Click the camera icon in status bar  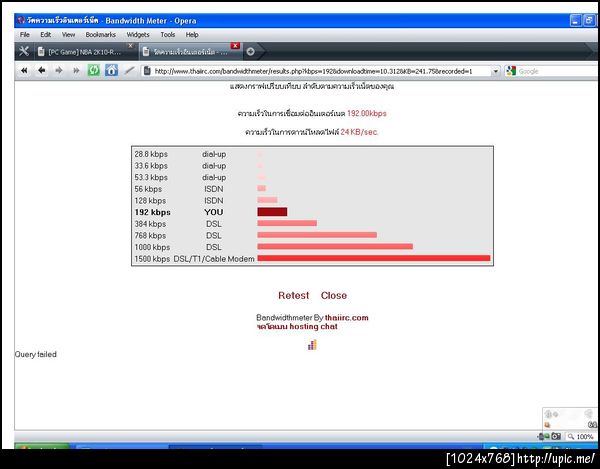coord(556,436)
